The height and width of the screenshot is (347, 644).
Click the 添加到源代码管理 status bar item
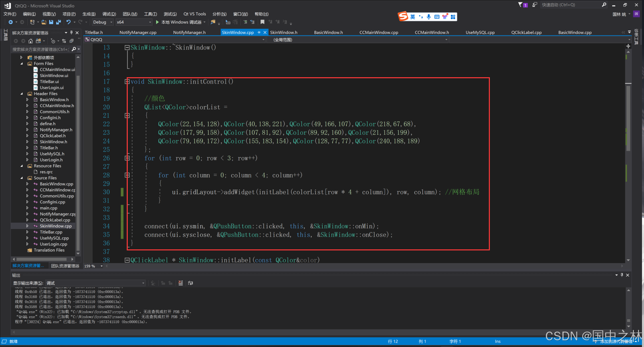pyautogui.click(x=615, y=341)
